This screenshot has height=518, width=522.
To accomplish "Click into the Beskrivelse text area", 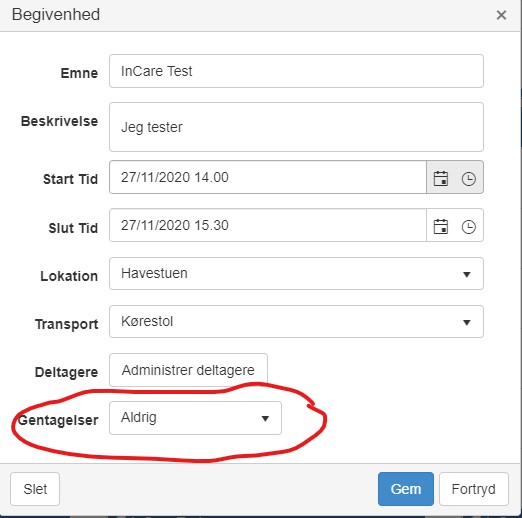I will point(296,127).
